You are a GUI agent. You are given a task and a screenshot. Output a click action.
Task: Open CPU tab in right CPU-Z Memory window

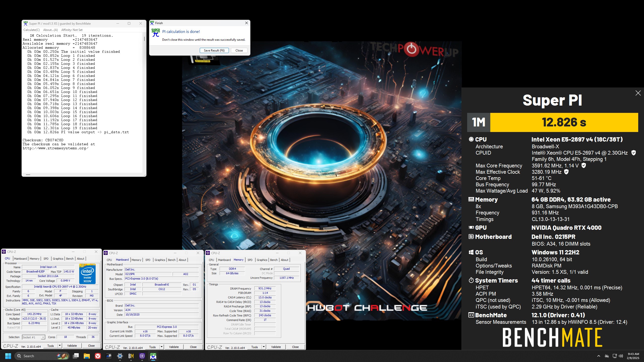(211, 260)
